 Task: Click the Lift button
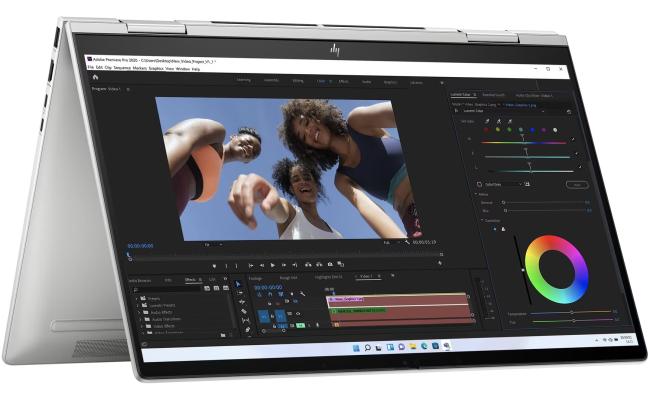pos(308,264)
